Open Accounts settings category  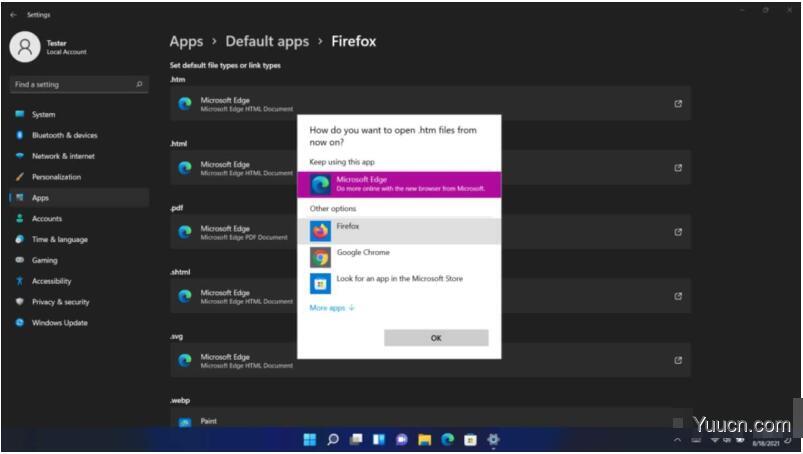point(79,219)
